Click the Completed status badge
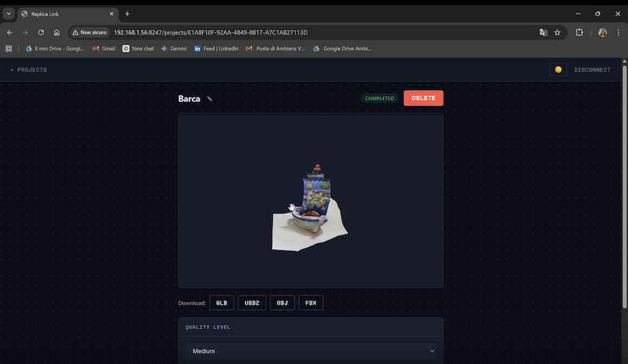The width and height of the screenshot is (628, 364). click(380, 98)
